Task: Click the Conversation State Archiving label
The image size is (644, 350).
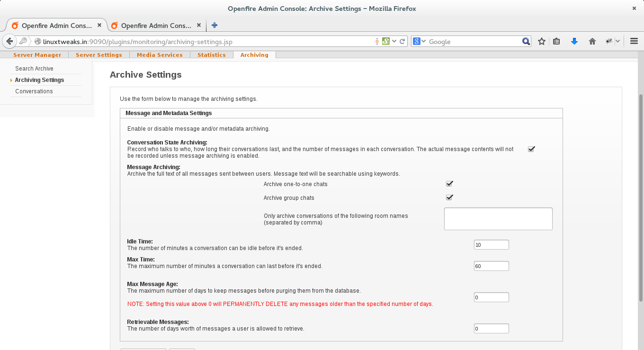Action: (167, 143)
